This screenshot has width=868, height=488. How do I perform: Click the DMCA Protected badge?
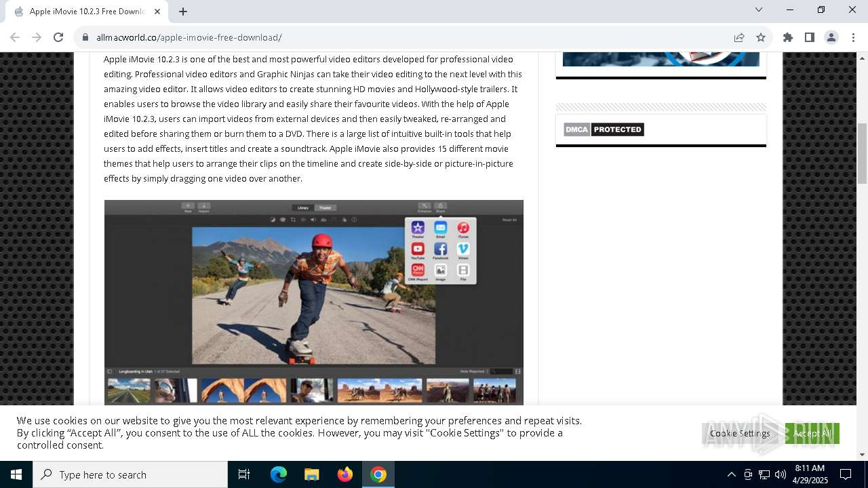tap(604, 129)
